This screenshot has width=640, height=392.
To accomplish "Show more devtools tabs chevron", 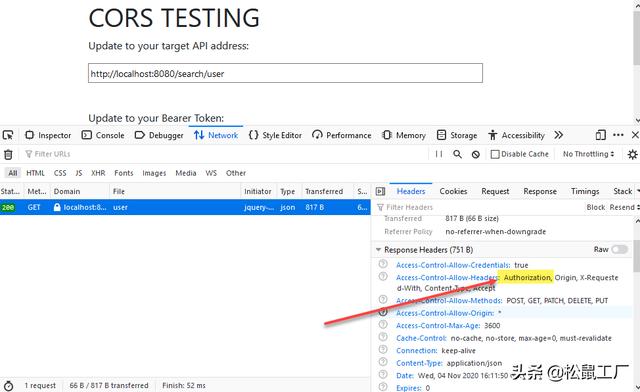I will coord(559,135).
